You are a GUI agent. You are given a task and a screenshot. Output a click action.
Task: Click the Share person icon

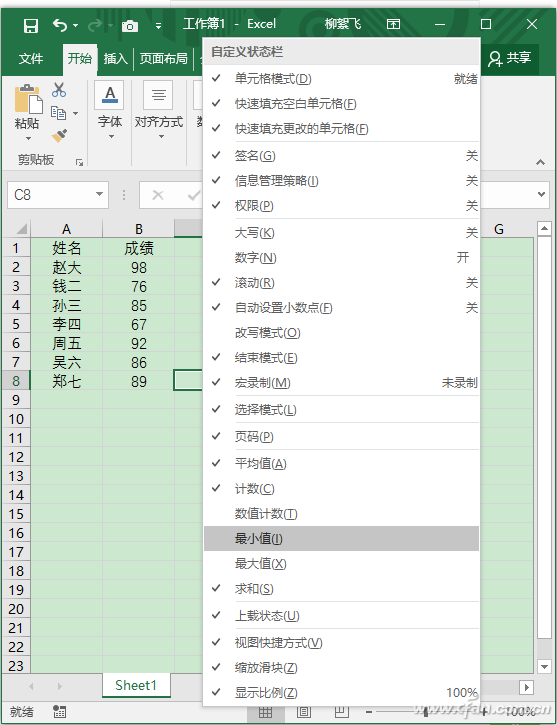coord(495,59)
